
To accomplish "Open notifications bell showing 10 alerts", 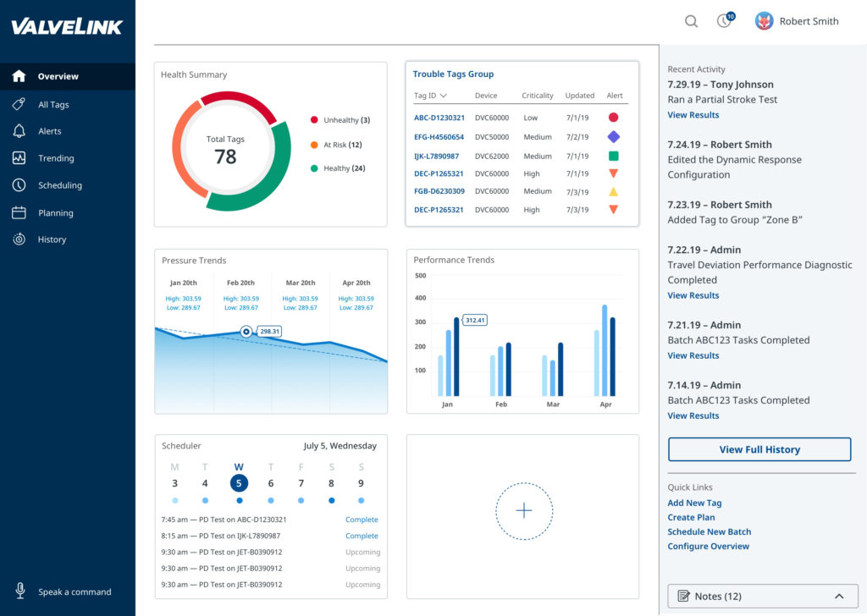I will pos(723,21).
